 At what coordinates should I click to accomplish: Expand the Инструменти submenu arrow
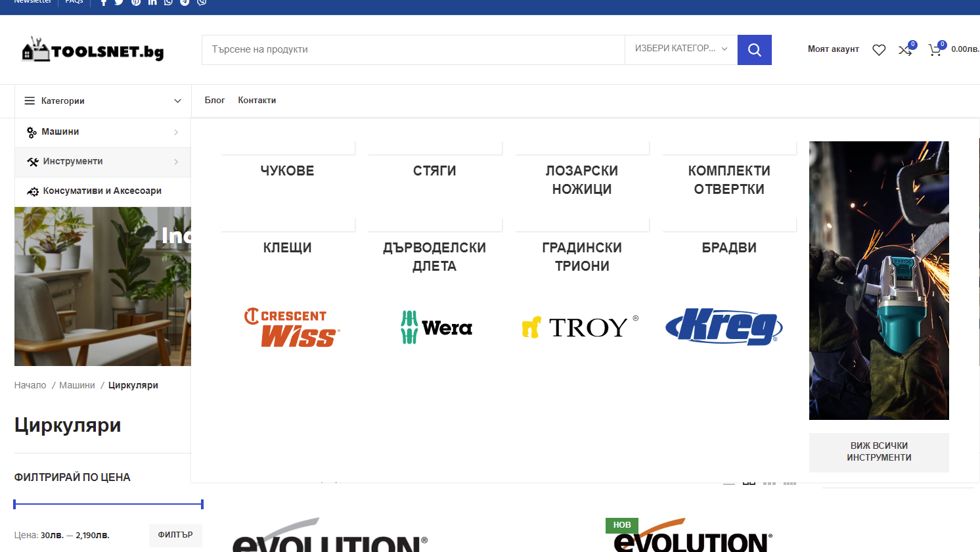pos(176,162)
